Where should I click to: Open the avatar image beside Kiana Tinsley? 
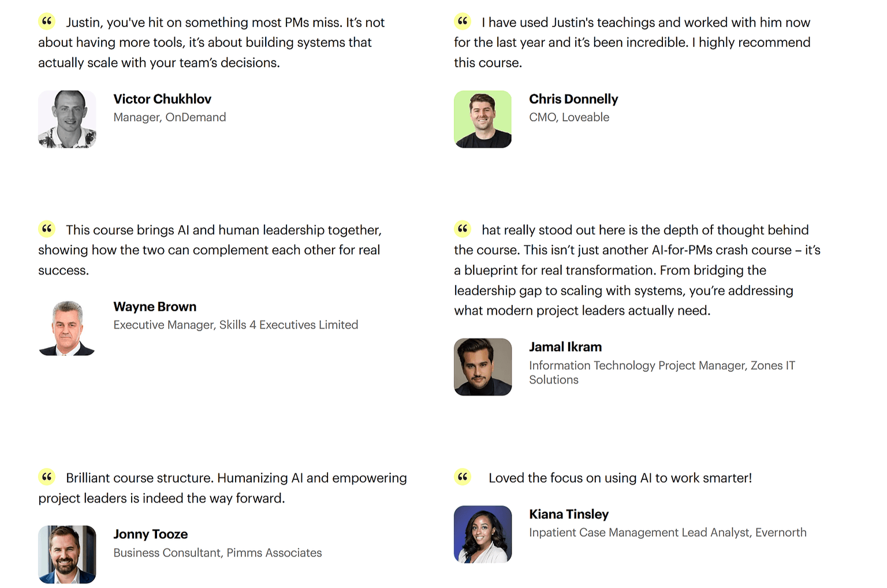click(483, 534)
